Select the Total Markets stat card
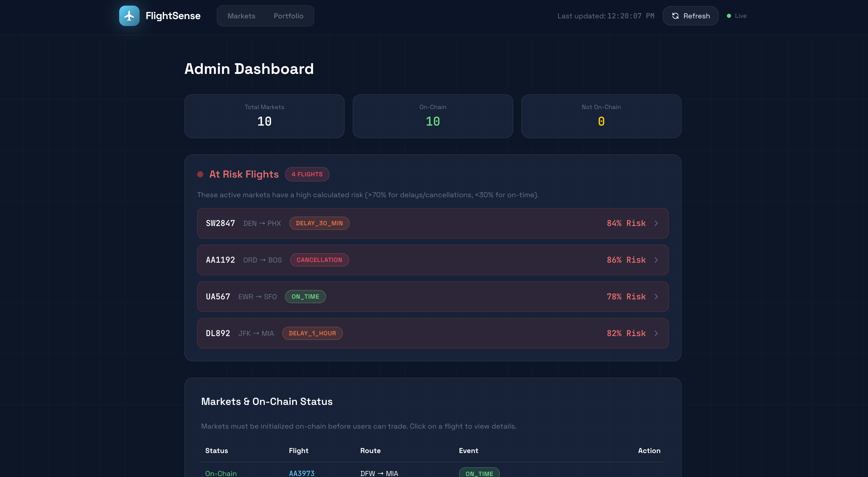Screen dimensions: 868x477 (x=264, y=116)
